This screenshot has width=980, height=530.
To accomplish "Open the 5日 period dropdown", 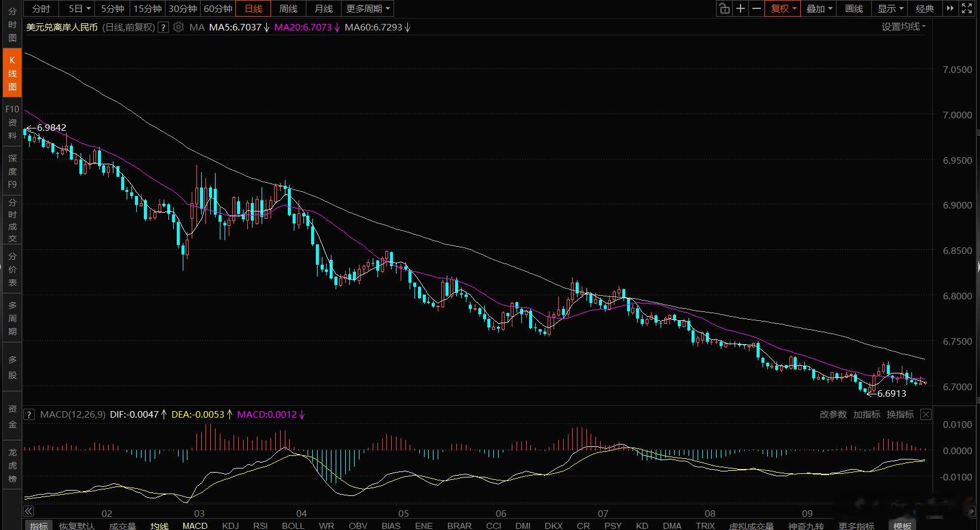I will (x=79, y=8).
